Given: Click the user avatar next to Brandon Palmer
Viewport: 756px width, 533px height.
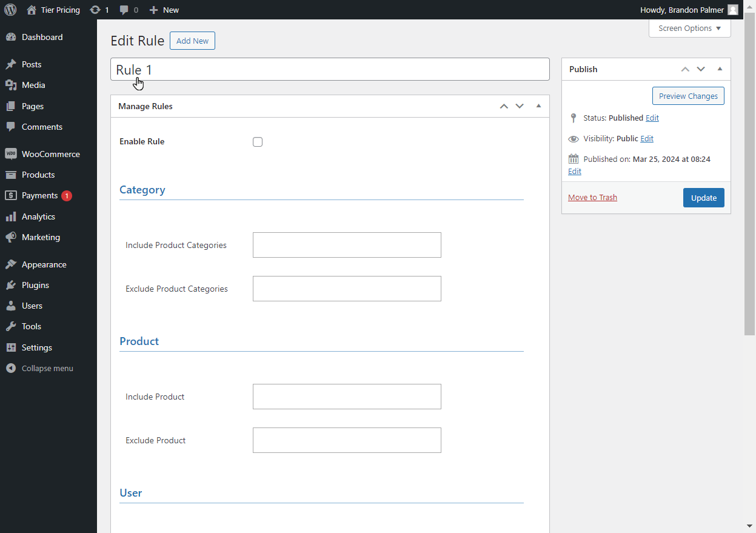Looking at the screenshot, I should [733, 10].
